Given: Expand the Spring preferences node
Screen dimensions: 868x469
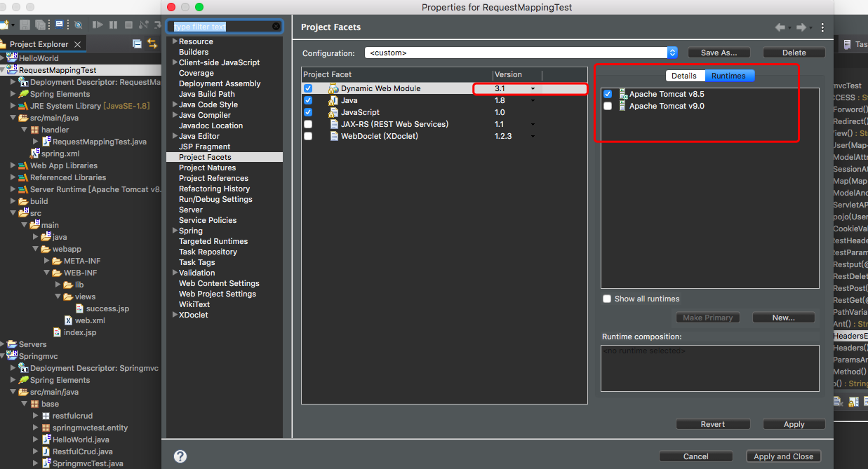Looking at the screenshot, I should click(175, 231).
